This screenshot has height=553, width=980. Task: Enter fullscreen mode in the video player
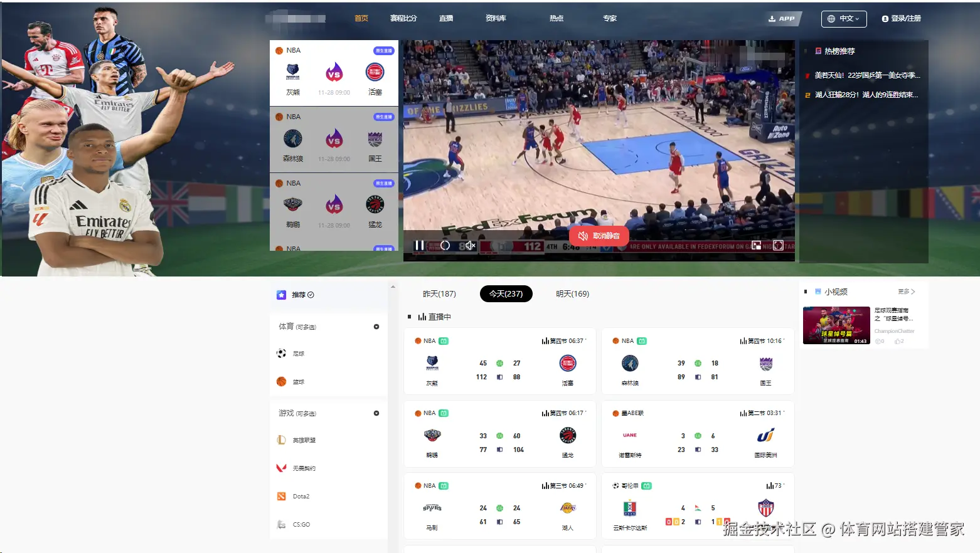point(778,245)
